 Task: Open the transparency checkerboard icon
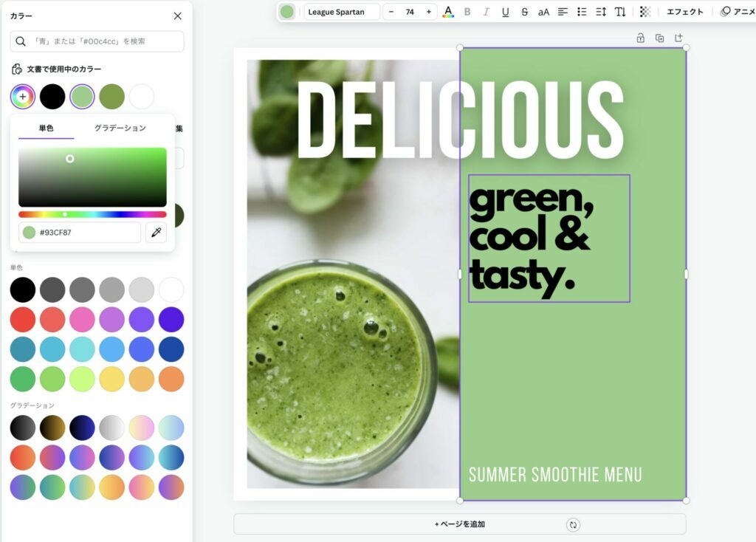click(x=645, y=12)
